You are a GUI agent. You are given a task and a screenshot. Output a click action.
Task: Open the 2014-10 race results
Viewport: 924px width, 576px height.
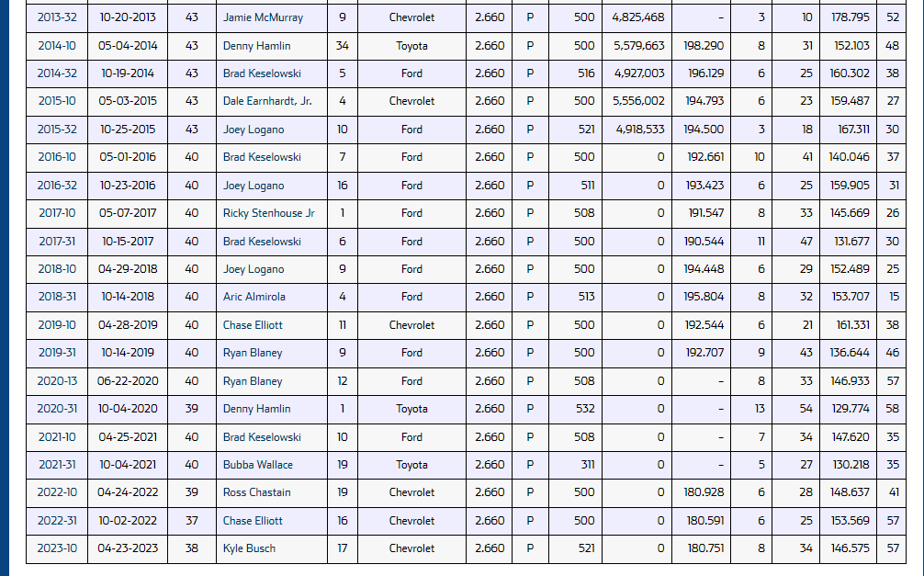point(57,46)
